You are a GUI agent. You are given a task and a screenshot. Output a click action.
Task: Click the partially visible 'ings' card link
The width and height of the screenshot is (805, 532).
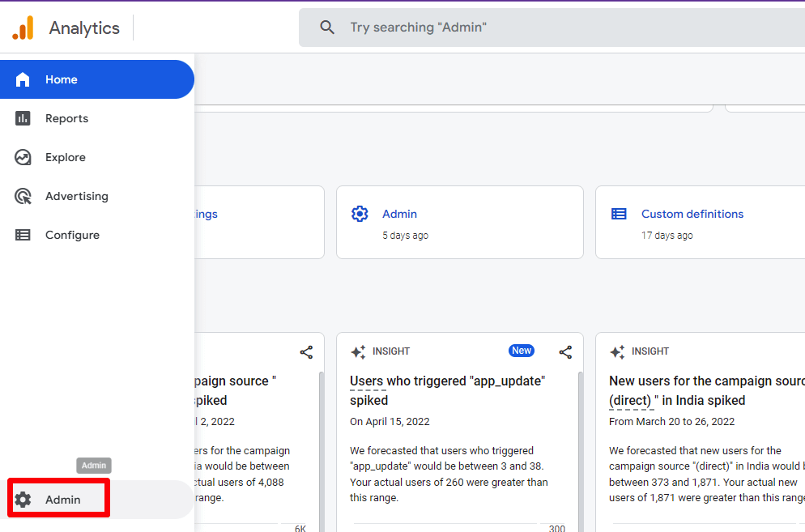point(206,214)
